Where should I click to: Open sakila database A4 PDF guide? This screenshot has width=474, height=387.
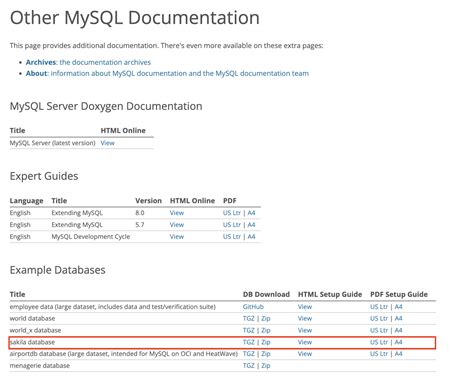point(398,342)
